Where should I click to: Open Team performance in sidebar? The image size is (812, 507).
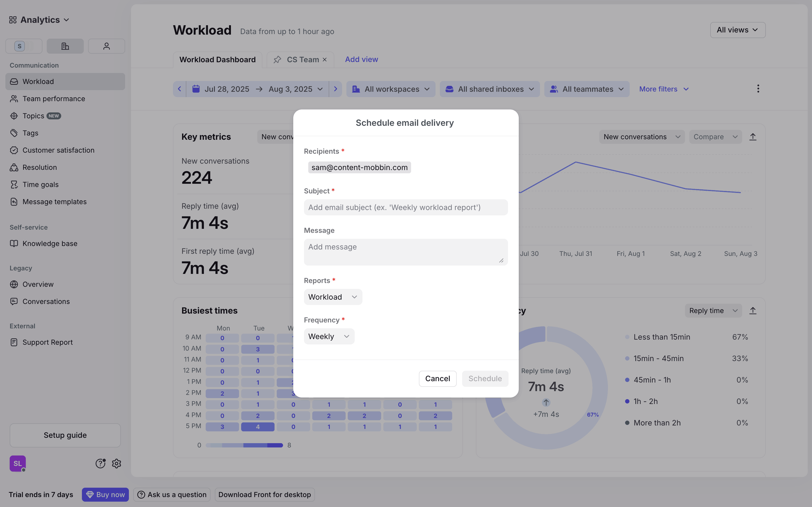coord(54,99)
